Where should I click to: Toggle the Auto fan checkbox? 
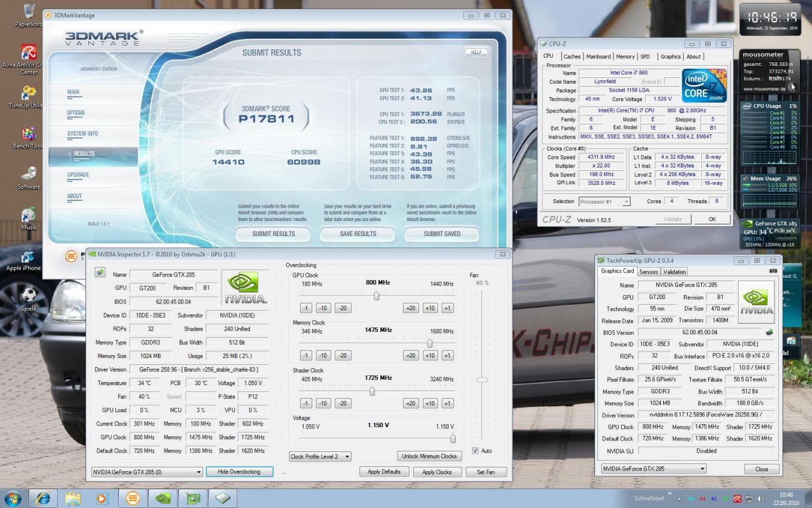[476, 451]
